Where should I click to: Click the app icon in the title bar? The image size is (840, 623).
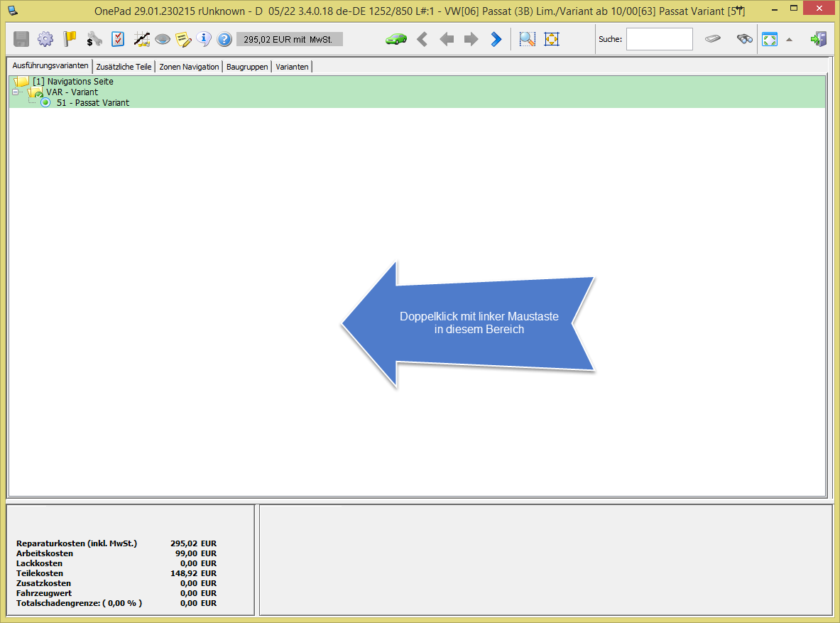pos(13,10)
